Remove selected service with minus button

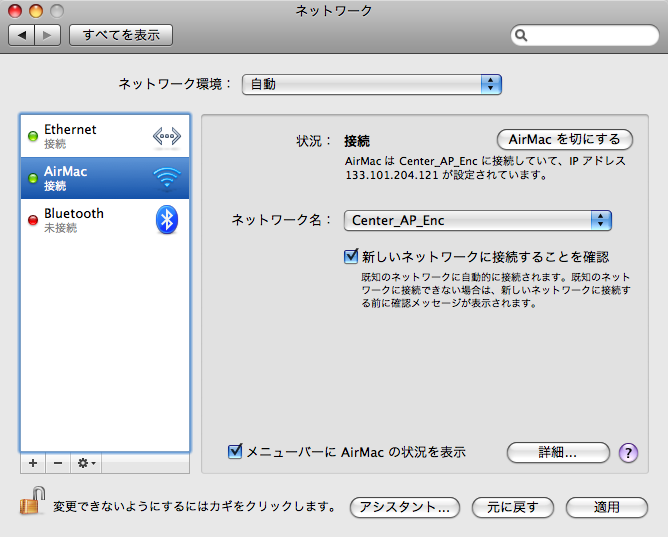(58, 463)
